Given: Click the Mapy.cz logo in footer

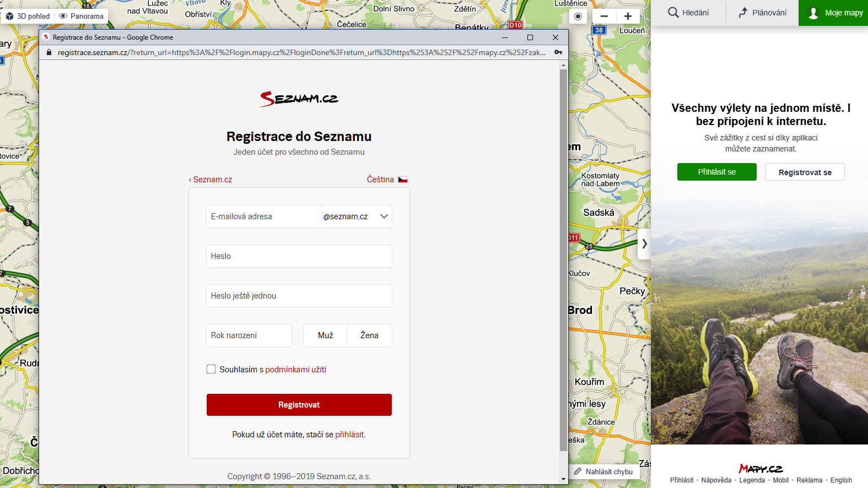Looking at the screenshot, I should pos(761,469).
